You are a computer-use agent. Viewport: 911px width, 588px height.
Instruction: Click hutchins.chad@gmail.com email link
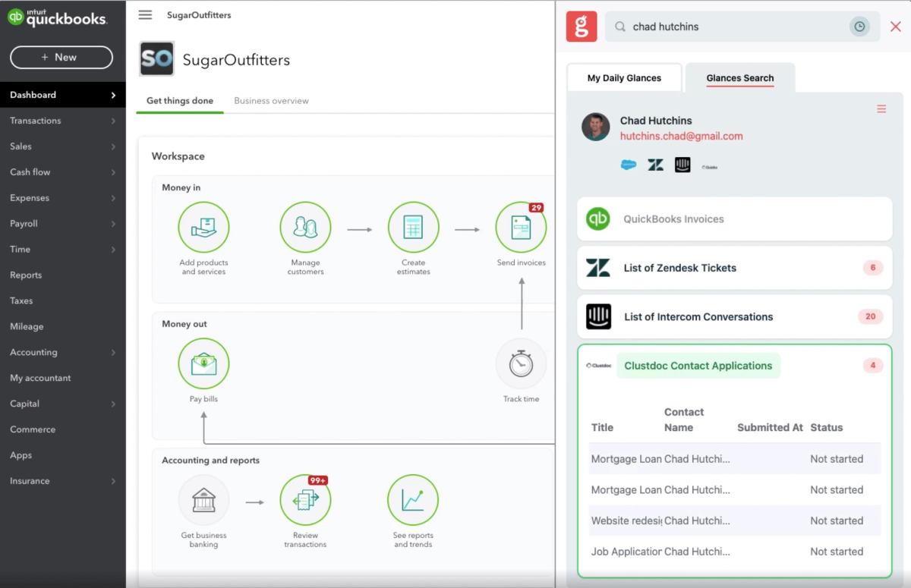(x=681, y=137)
